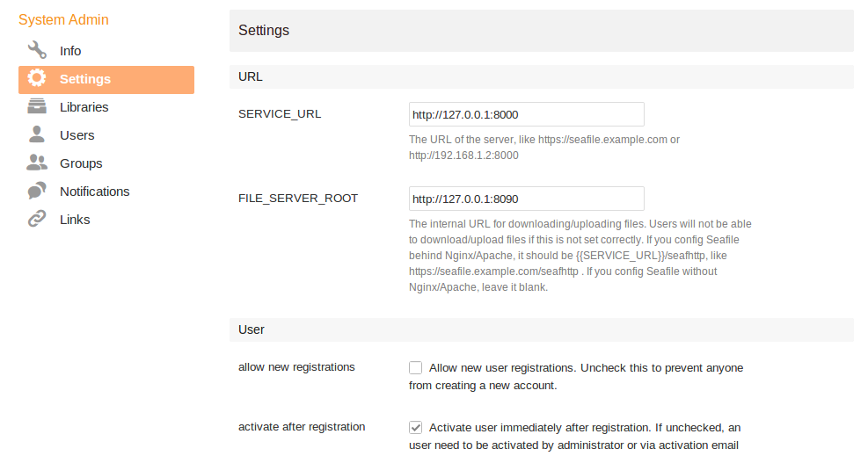Click into the FILE_SERVER_ROOT input box
The height and width of the screenshot is (456, 868).
526,199
